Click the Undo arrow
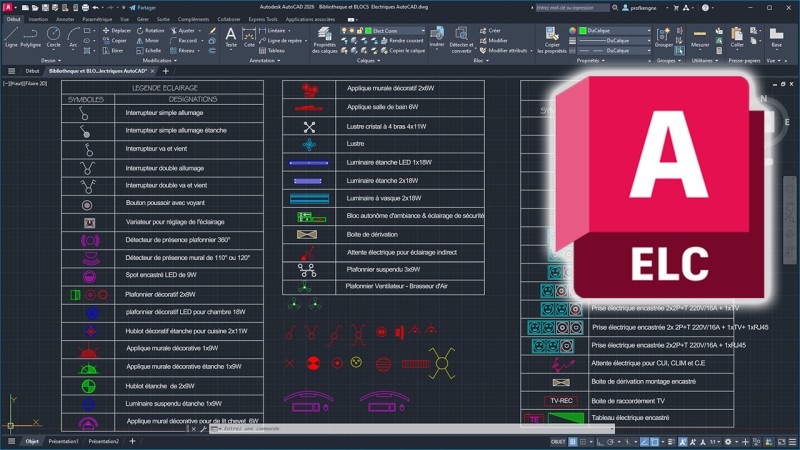The width and height of the screenshot is (800, 450). (95, 8)
